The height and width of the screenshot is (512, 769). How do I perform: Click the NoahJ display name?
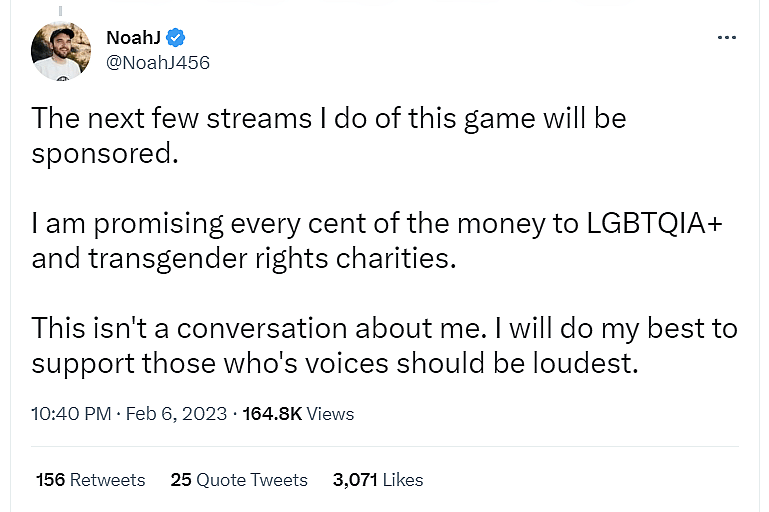click(x=133, y=38)
